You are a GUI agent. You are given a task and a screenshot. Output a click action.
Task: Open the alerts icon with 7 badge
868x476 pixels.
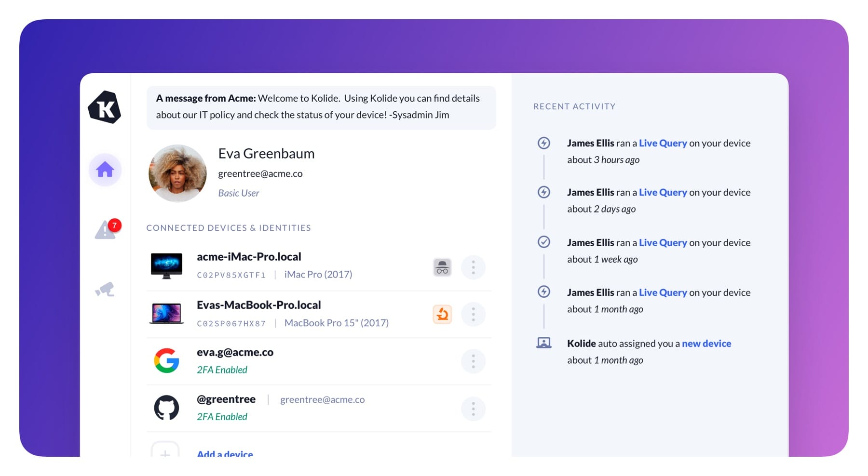106,230
